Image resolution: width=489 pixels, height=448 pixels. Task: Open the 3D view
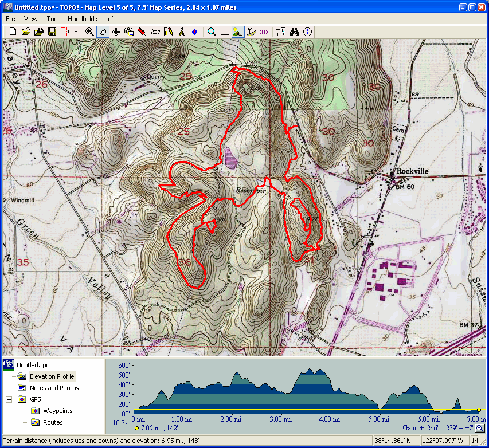point(264,32)
